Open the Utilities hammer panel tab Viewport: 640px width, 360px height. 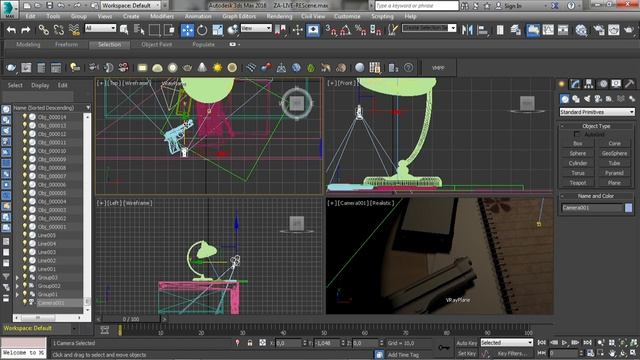629,84
